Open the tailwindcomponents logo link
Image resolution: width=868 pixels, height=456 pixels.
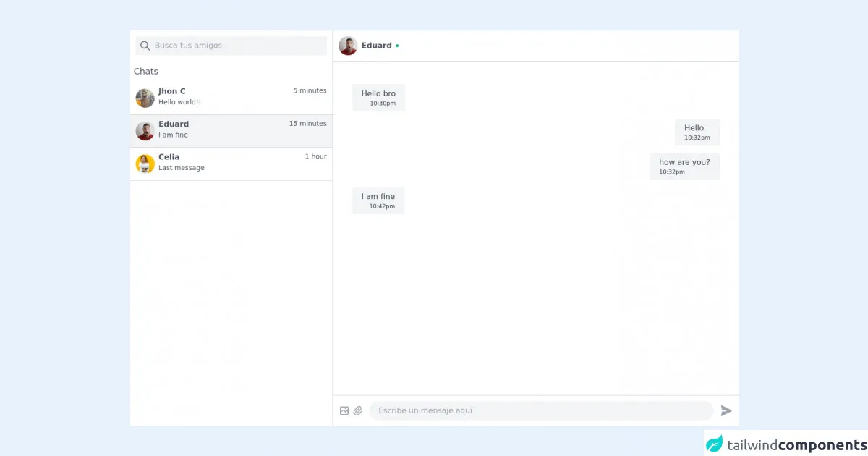(786, 444)
